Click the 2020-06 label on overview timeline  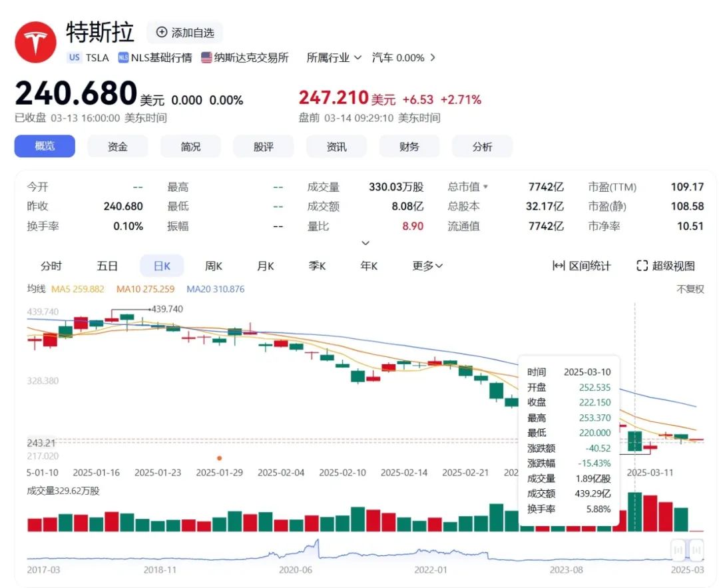click(x=296, y=569)
